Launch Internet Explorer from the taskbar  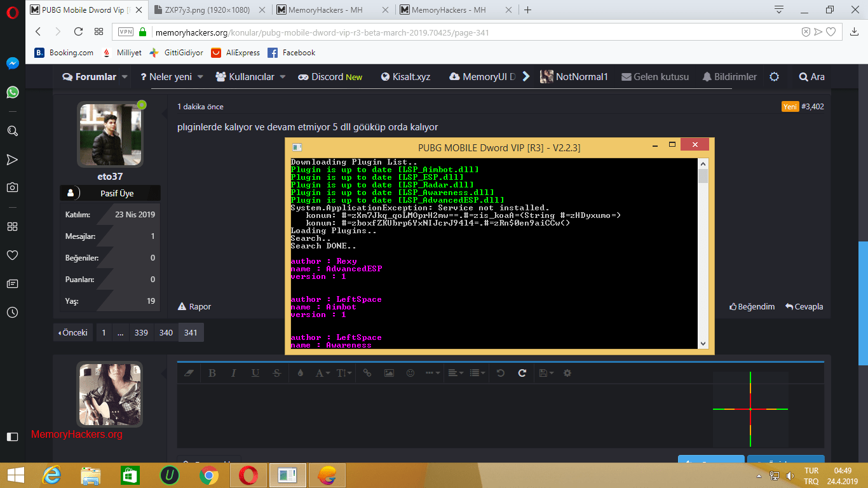point(51,475)
